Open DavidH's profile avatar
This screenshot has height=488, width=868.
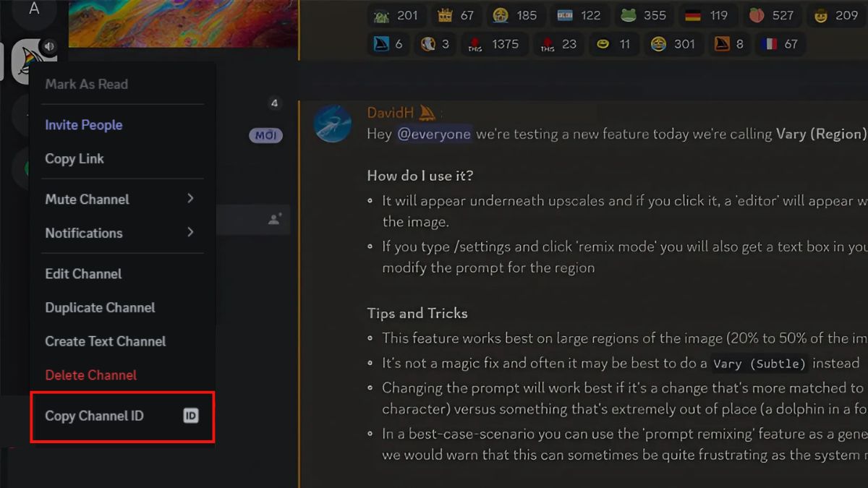(x=332, y=124)
